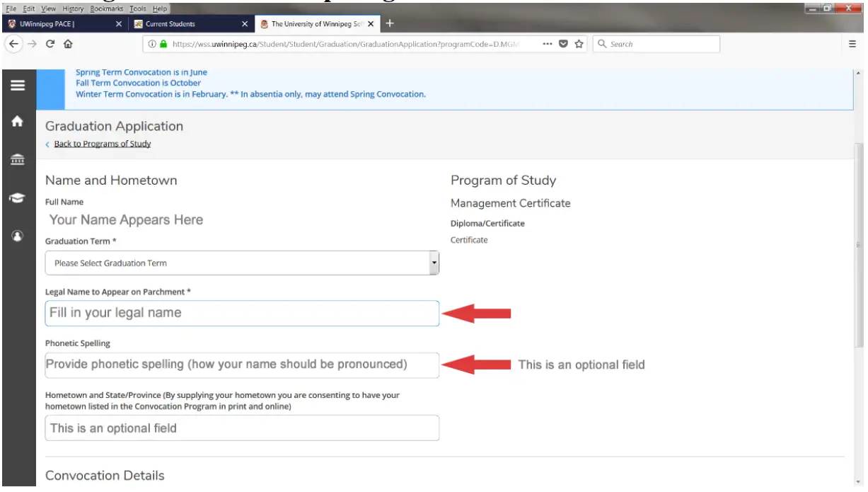Screen dimensions: 868x492
Task: Open a new browser tab with the plus button
Action: point(390,23)
